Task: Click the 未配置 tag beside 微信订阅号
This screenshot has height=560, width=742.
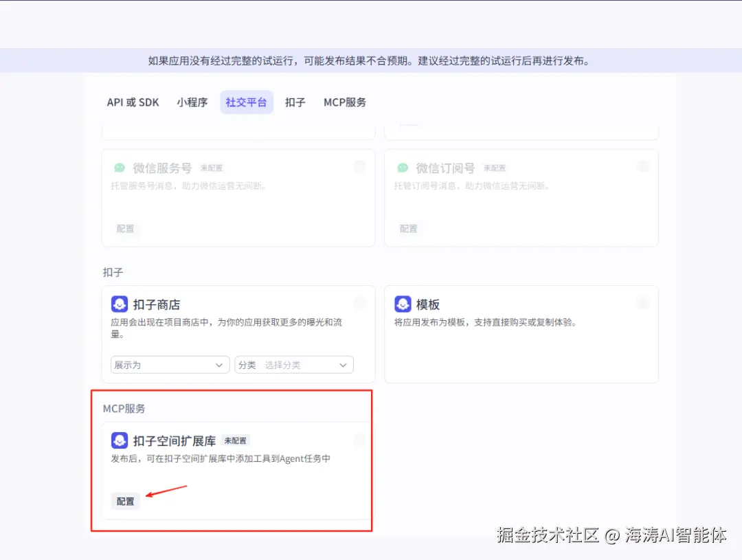Action: point(495,168)
